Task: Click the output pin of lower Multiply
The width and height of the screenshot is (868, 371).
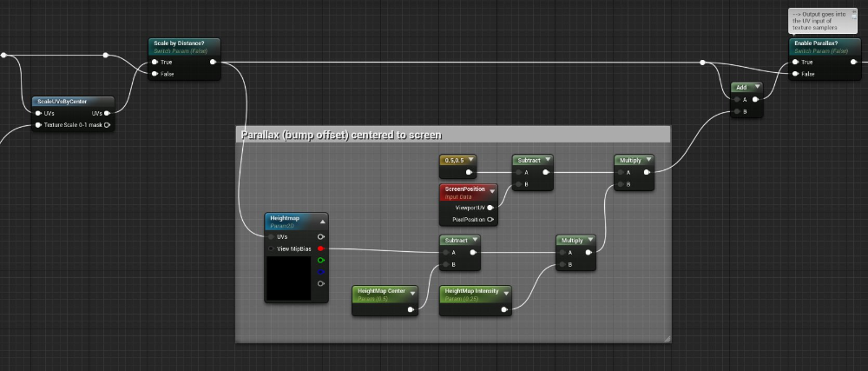Action: point(589,253)
